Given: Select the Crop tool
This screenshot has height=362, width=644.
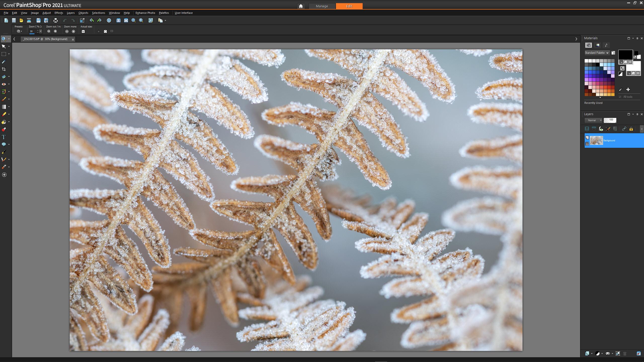Looking at the screenshot, I should pos(4,69).
